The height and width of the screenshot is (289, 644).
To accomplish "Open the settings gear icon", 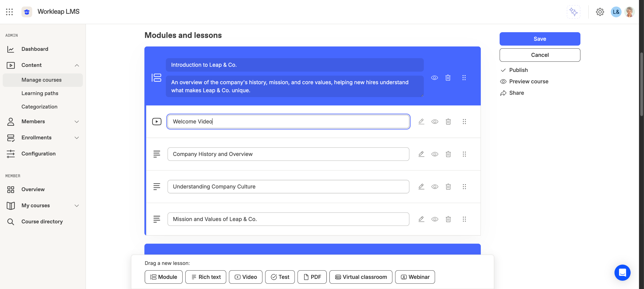I will tap(600, 12).
